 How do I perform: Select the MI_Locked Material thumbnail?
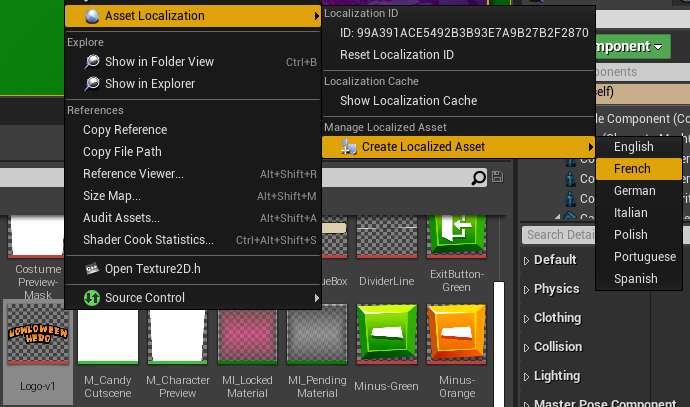[x=247, y=337]
